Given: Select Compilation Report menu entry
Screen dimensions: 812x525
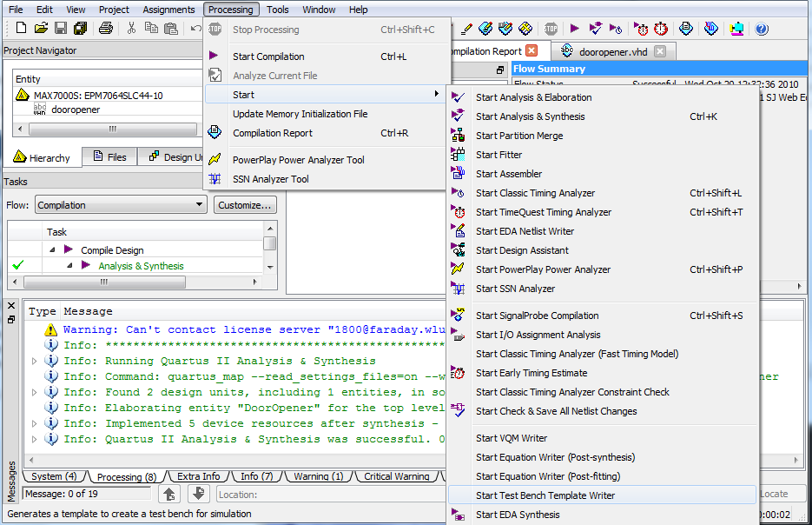Looking at the screenshot, I should 326,133.
